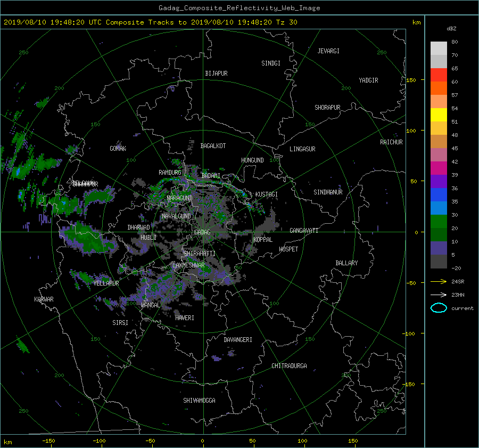The height and width of the screenshot is (448, 479).
Task: Click the LAXMESHWAR city label
Action: [x=188, y=265]
